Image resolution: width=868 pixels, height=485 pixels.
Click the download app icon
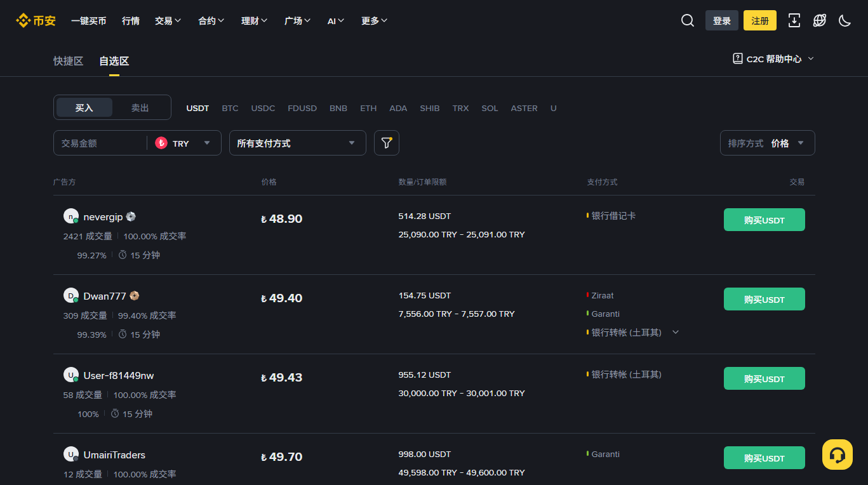coord(794,20)
